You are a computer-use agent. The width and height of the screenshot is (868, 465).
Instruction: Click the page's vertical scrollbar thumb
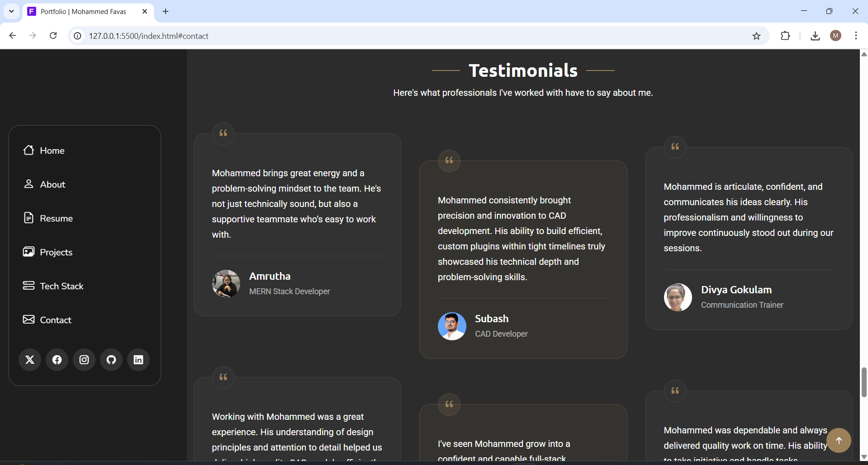(864, 382)
